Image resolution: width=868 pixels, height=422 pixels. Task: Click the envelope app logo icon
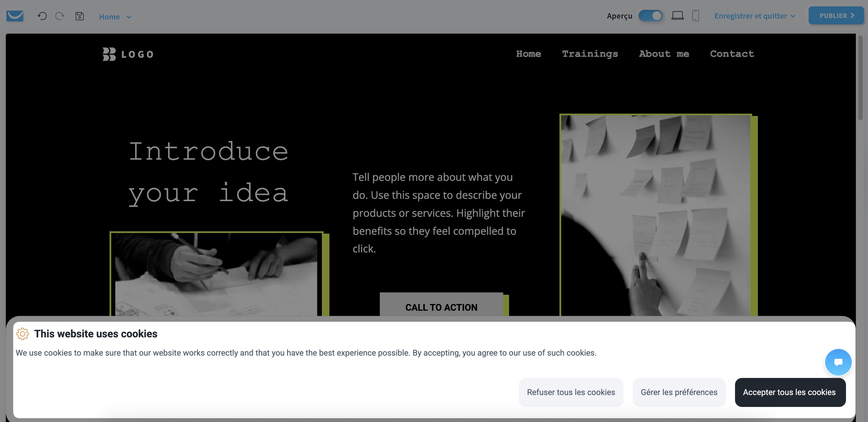15,16
